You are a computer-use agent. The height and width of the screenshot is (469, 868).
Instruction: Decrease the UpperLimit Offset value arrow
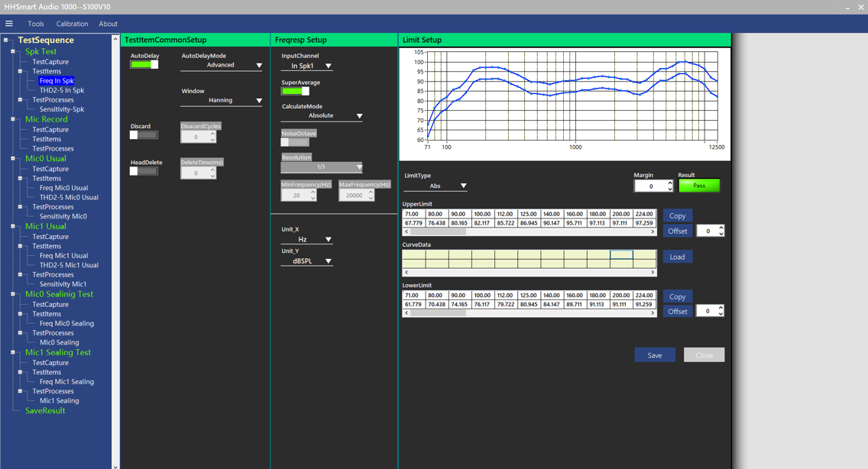tap(721, 234)
